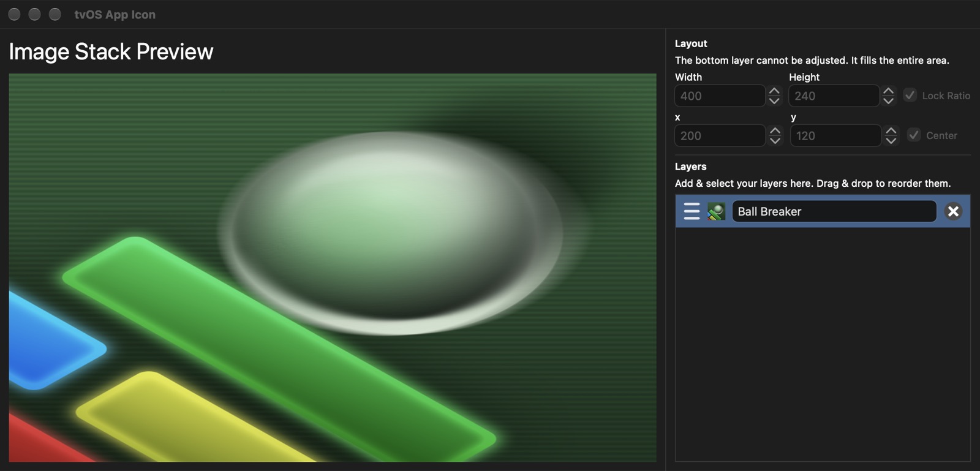The image size is (980, 471).
Task: Click the red close window button
Action: [15, 14]
